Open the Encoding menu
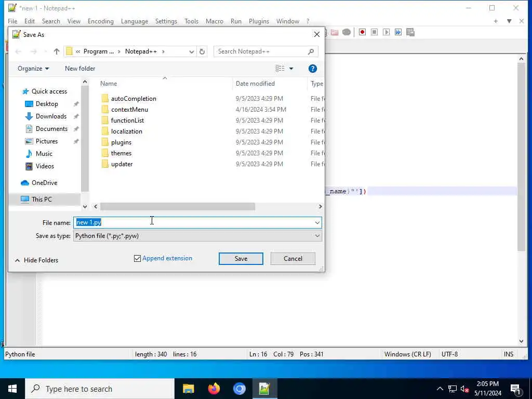Image resolution: width=532 pixels, height=399 pixels. (100, 21)
